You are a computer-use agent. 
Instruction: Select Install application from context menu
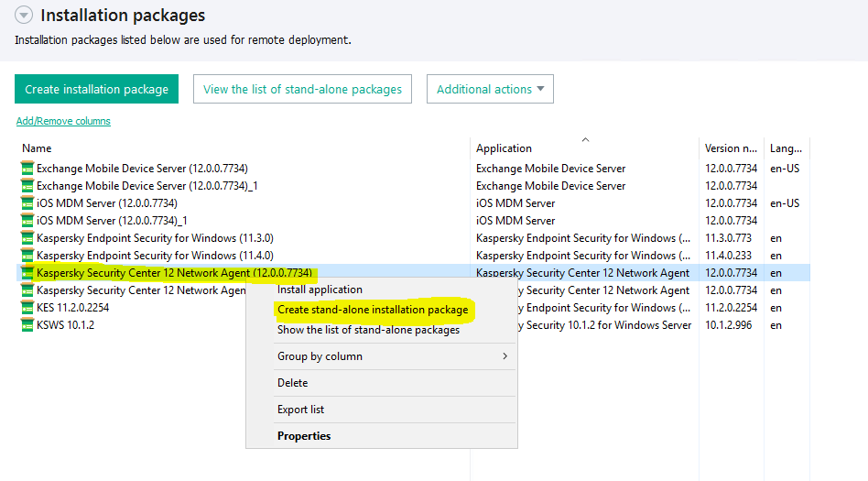pyautogui.click(x=320, y=290)
